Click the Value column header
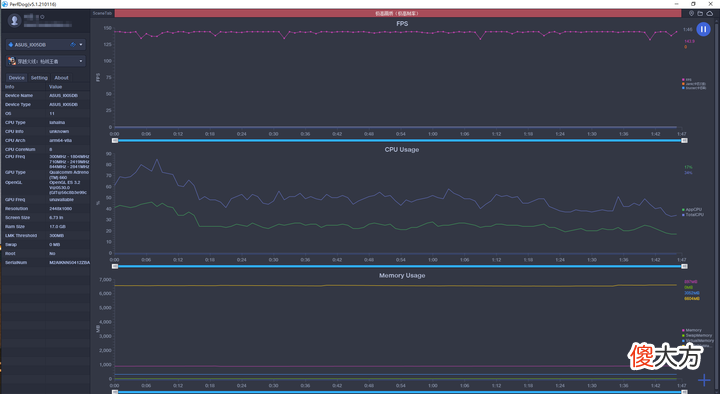 click(68, 87)
